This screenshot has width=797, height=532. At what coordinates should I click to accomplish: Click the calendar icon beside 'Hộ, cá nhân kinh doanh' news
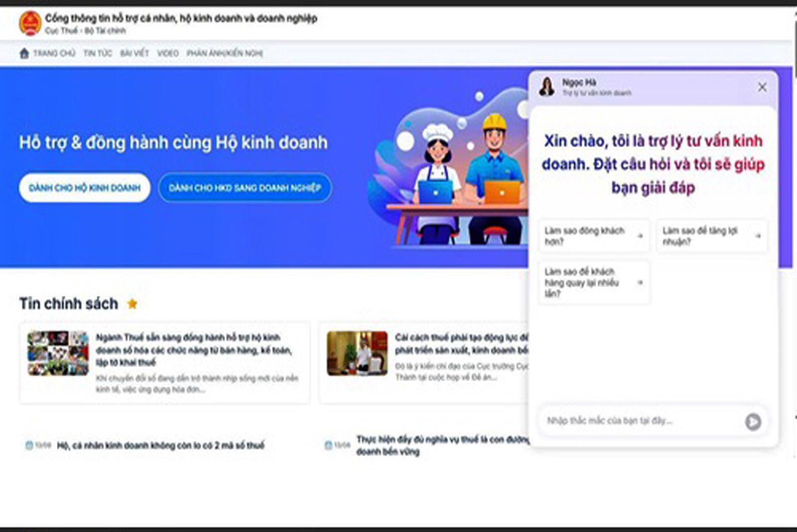coord(29,445)
